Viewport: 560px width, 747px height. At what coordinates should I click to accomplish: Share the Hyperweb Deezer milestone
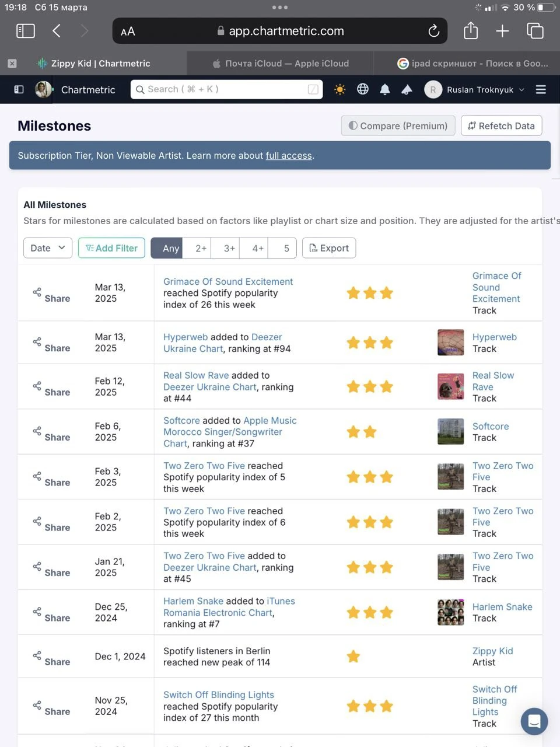[51, 345]
